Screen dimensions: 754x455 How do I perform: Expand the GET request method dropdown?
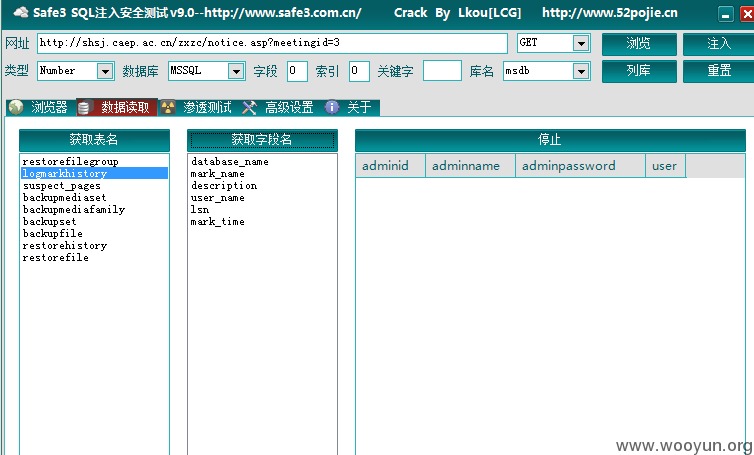tap(581, 43)
